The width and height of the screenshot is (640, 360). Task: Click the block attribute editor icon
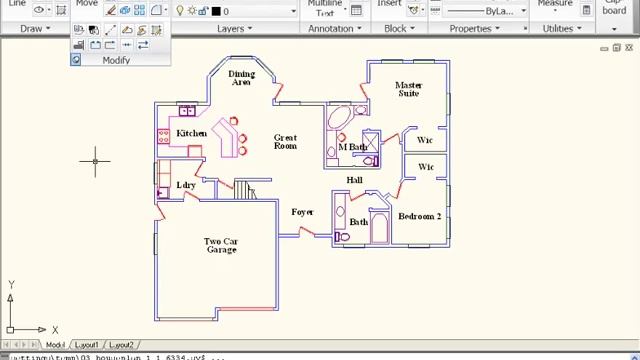pyautogui.click(x=413, y=10)
